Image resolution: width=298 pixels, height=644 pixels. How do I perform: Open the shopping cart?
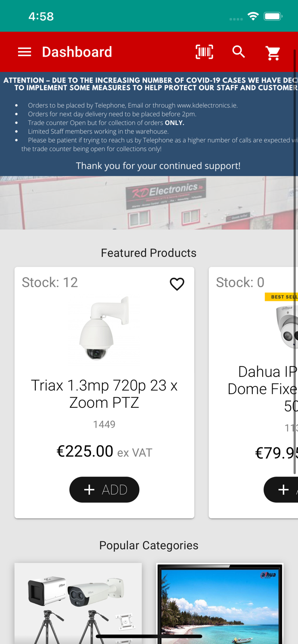[x=273, y=52]
